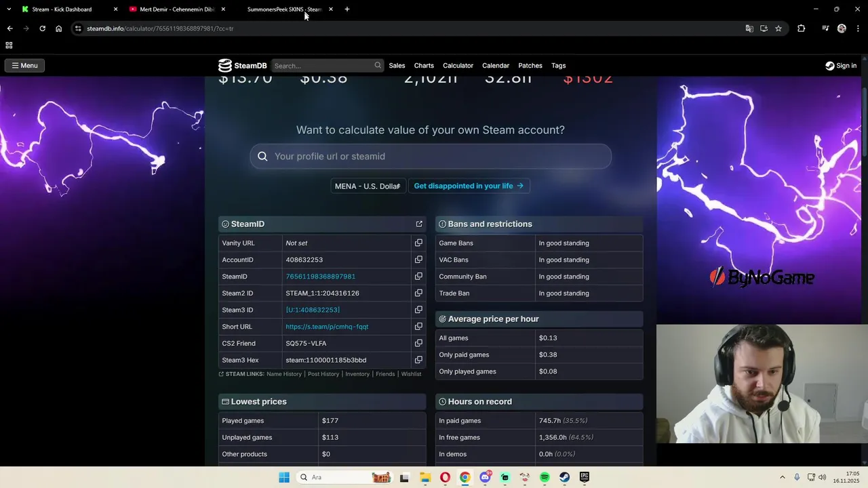The height and width of the screenshot is (488, 868).
Task: Click the install app icon in address bar
Action: pos(764,28)
